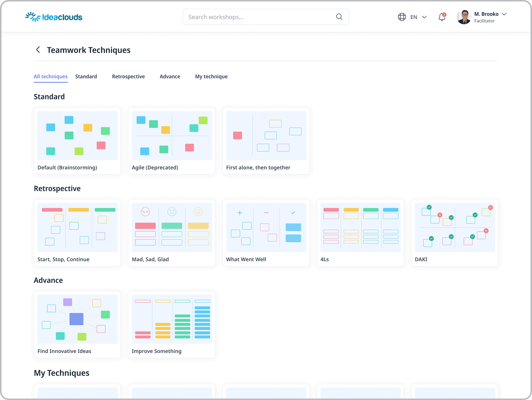Click the back arrow beside Teamwork Techniques
The height and width of the screenshot is (400, 532).
click(x=38, y=50)
